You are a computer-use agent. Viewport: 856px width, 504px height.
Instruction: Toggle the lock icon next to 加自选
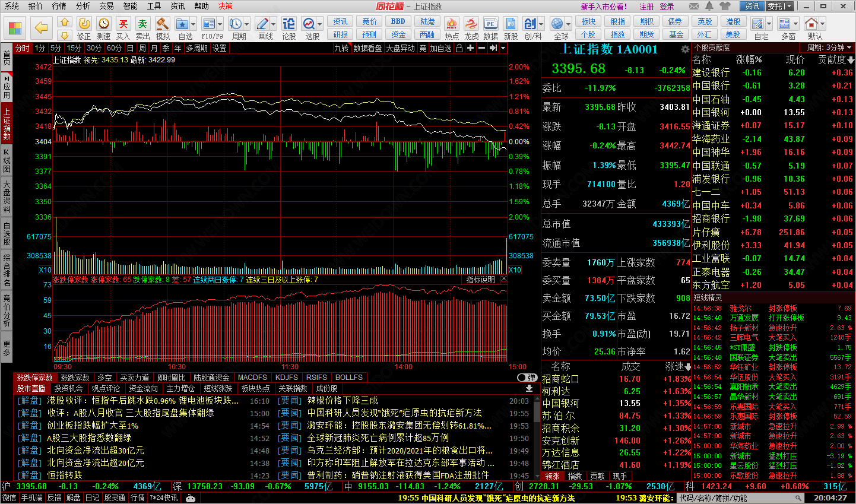459,48
